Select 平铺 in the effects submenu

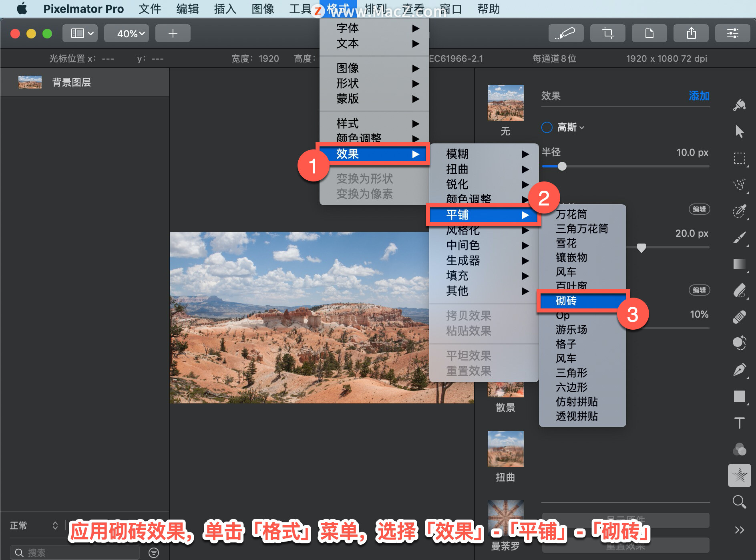484,215
